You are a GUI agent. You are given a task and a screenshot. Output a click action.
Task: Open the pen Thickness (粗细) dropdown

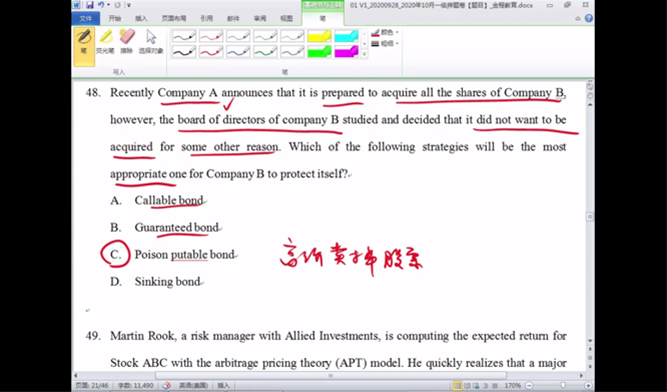(385, 43)
